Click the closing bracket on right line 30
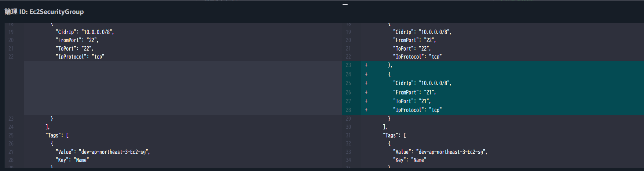 pos(385,127)
